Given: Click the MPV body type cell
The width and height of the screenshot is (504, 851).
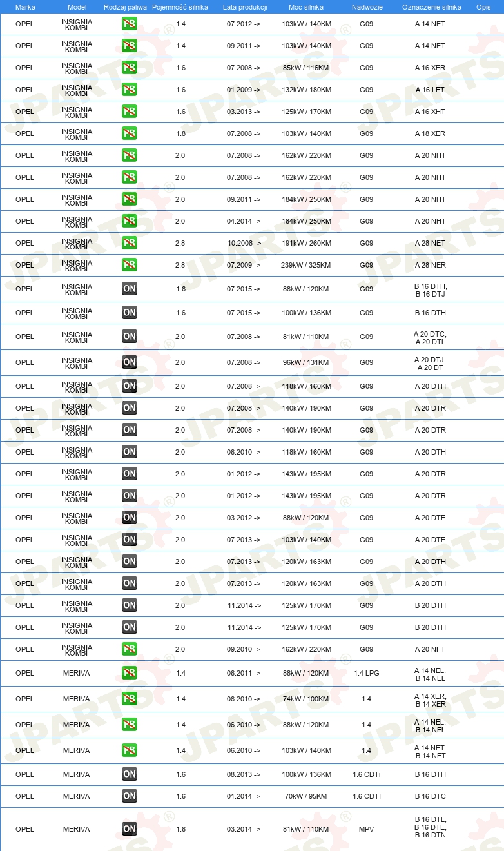Looking at the screenshot, I should pos(366,829).
